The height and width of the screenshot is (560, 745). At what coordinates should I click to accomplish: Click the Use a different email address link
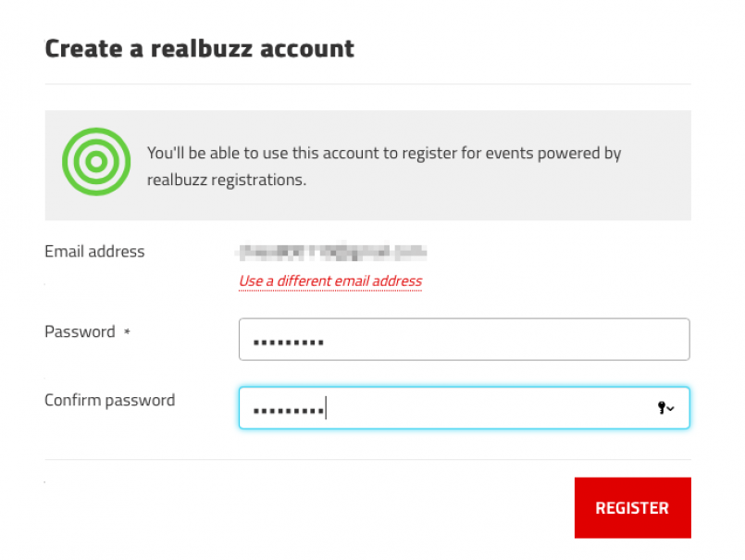coord(330,280)
